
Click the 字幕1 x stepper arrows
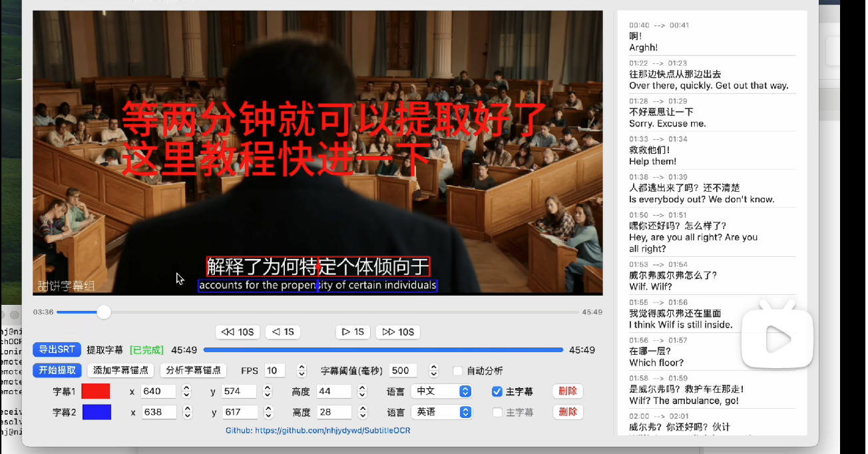(187, 391)
